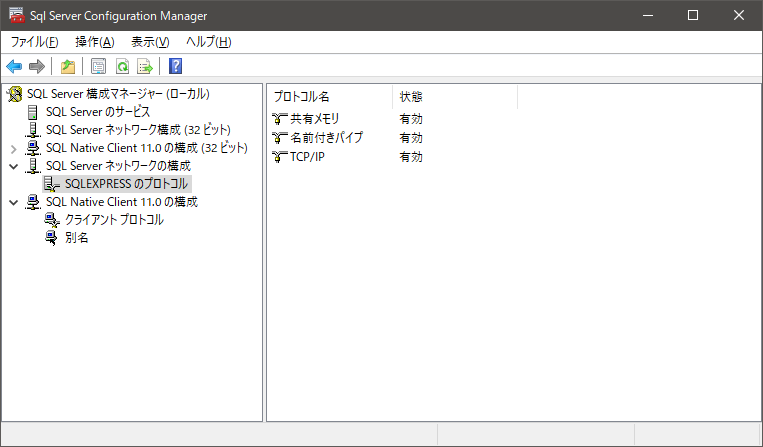Click SQL Server 構成マネージャー root icon

(15, 94)
